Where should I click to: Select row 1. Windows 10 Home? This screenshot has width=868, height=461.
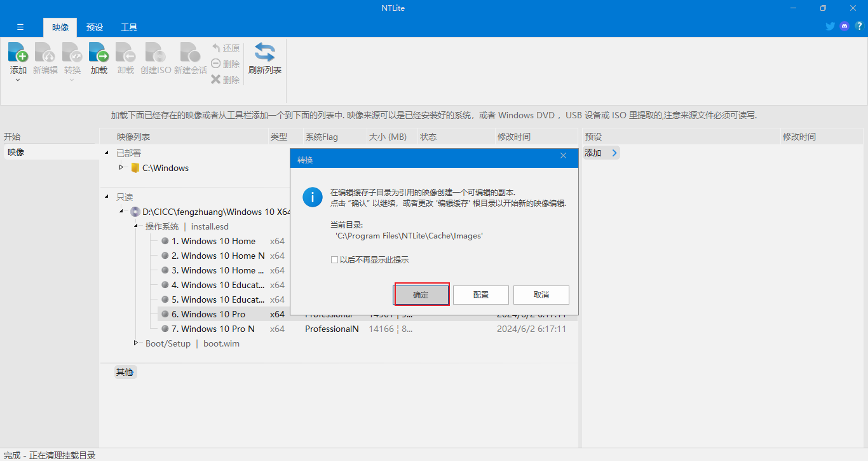[214, 241]
